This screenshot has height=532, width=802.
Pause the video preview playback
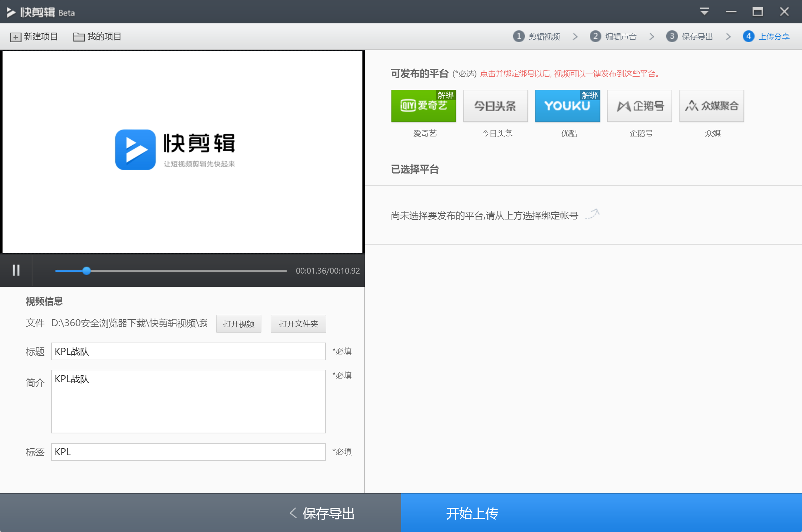16,270
